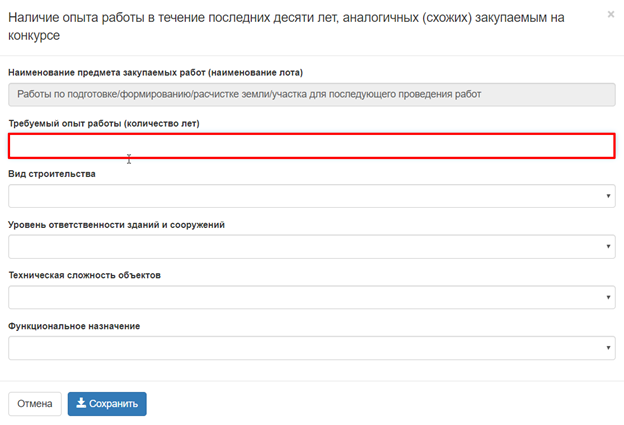The width and height of the screenshot is (624, 425).
Task: Click the save icon inside Сохранить button
Action: point(81,404)
